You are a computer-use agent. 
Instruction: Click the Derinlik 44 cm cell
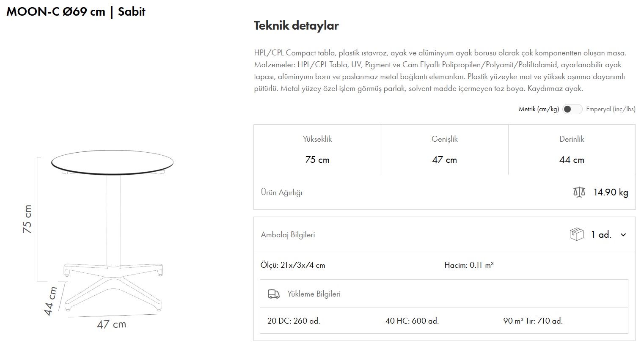572,150
